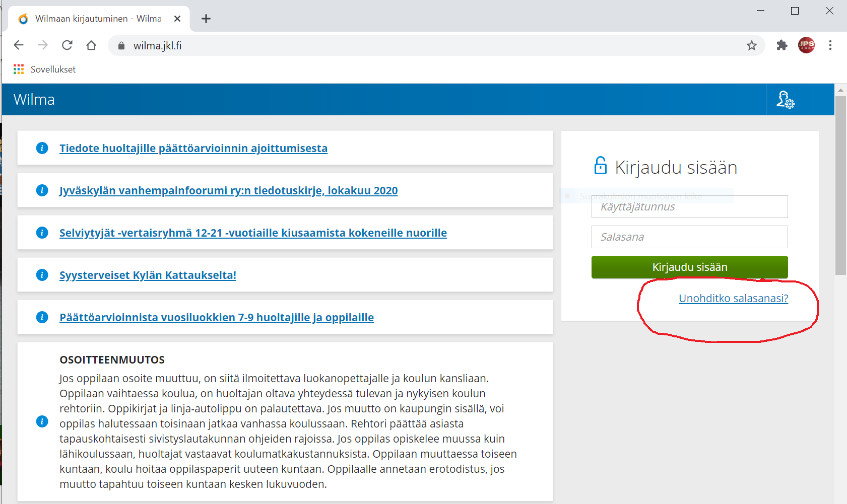Click the Wilma user settings icon in header
847x504 pixels.
pos(785,100)
